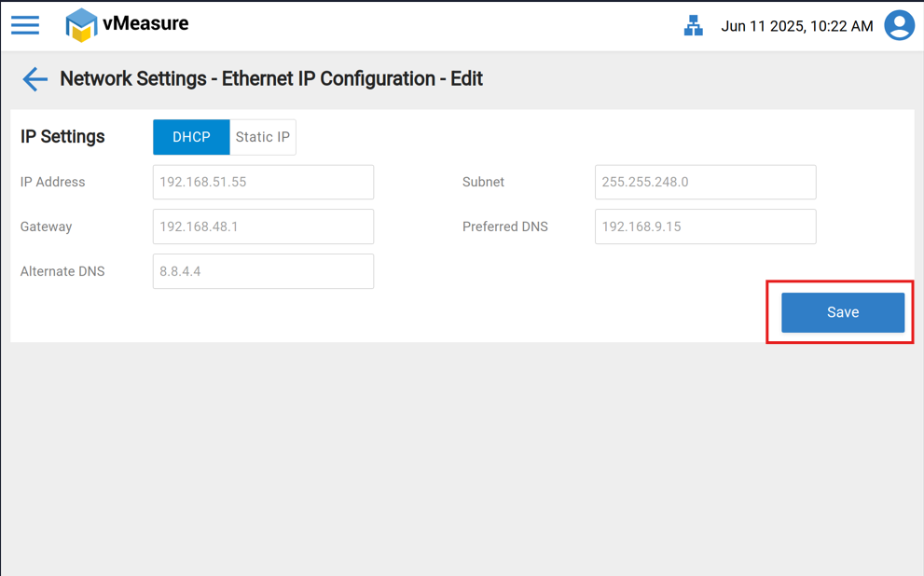Go back using the left arrow
This screenshot has height=576, width=924.
34,79
